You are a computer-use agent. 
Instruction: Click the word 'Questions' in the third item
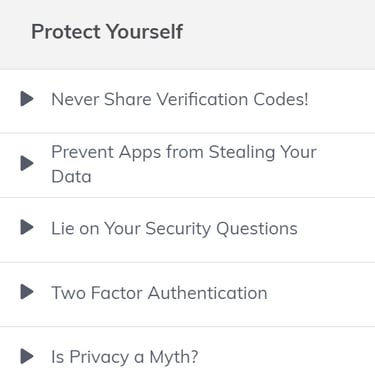(257, 229)
